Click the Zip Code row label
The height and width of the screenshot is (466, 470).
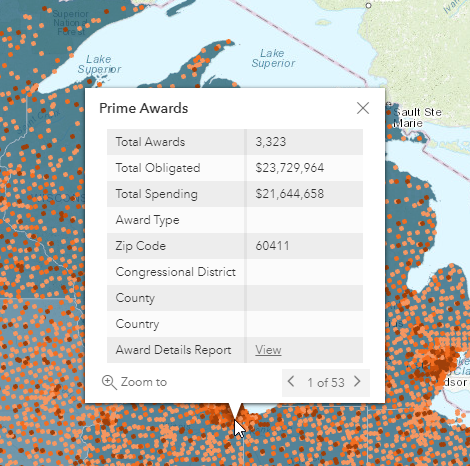141,246
